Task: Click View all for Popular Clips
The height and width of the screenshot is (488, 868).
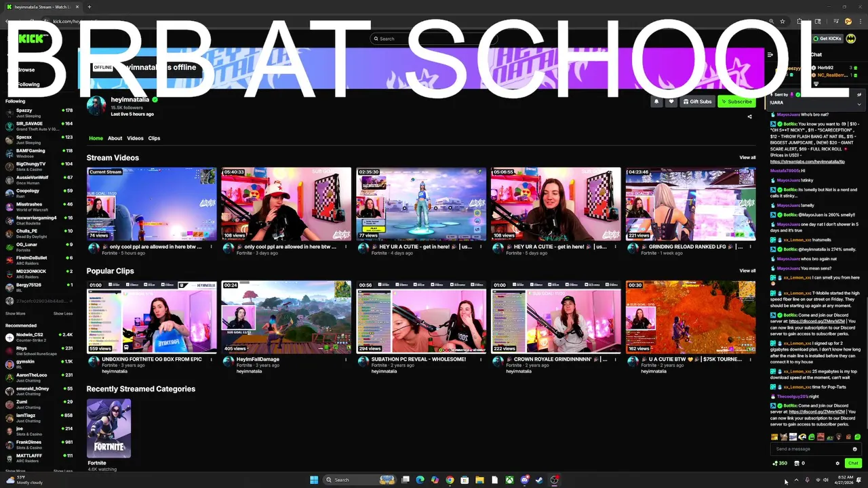Action: (747, 271)
